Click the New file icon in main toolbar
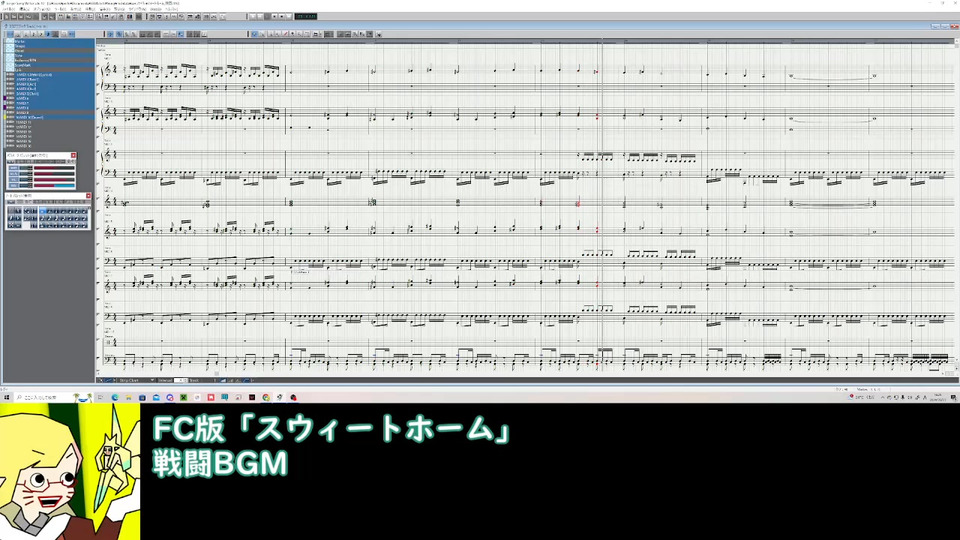The image size is (960, 540). tap(7, 17)
